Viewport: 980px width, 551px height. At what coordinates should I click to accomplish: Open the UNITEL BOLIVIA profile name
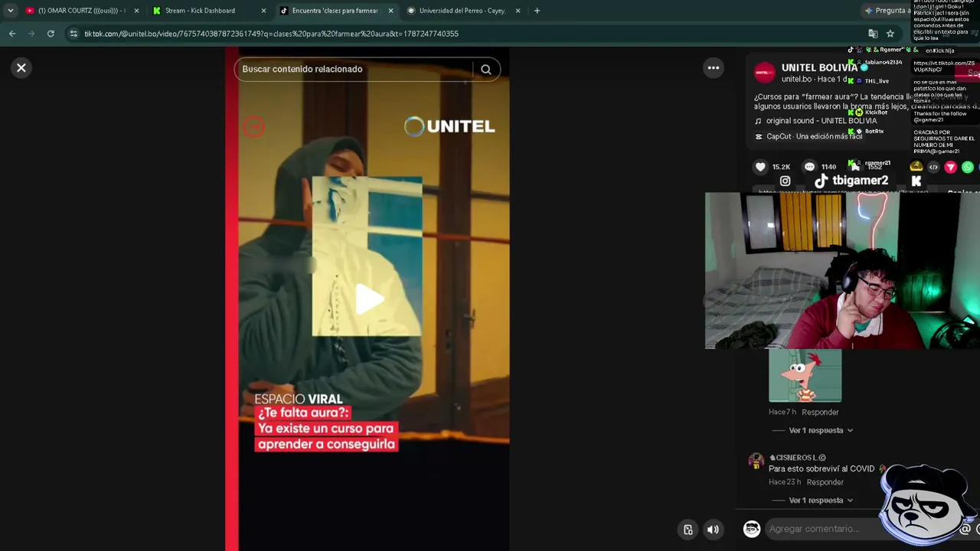pyautogui.click(x=819, y=67)
